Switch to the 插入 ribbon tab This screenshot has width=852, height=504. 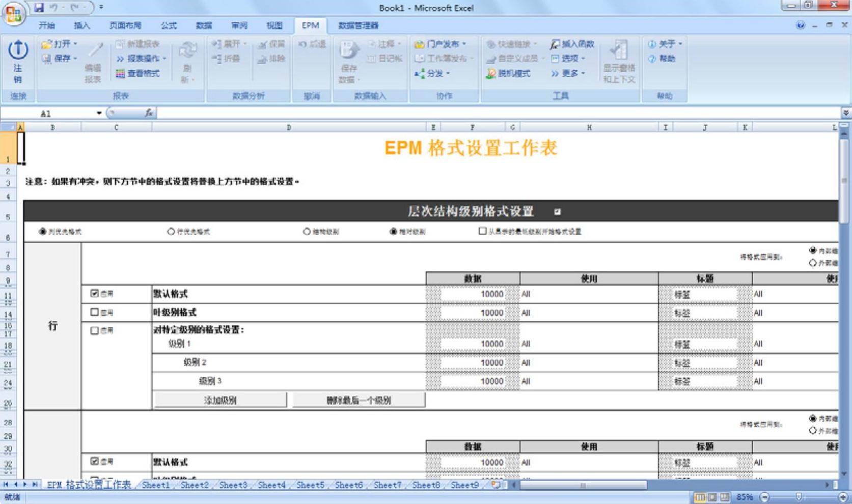(82, 25)
